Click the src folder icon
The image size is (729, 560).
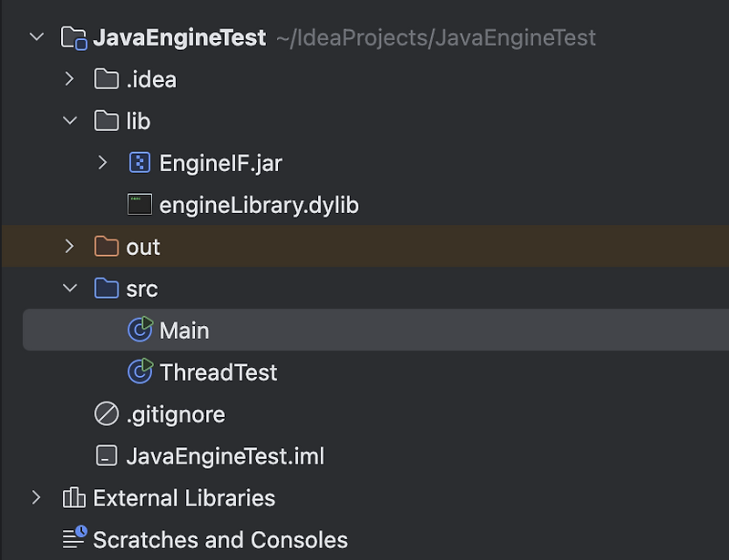105,288
